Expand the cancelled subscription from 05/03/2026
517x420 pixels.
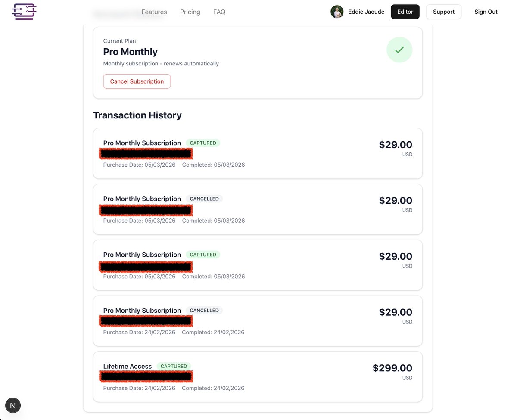point(258,209)
